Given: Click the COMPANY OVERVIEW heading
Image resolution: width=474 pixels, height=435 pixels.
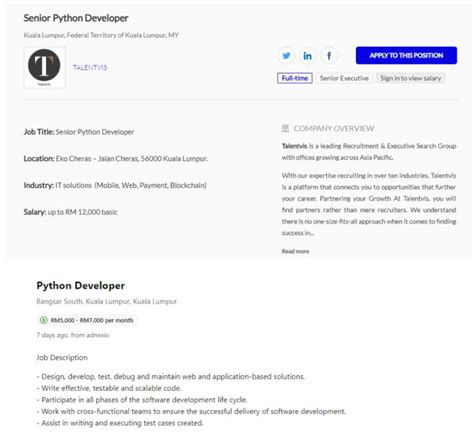Looking at the screenshot, I should click(333, 129).
